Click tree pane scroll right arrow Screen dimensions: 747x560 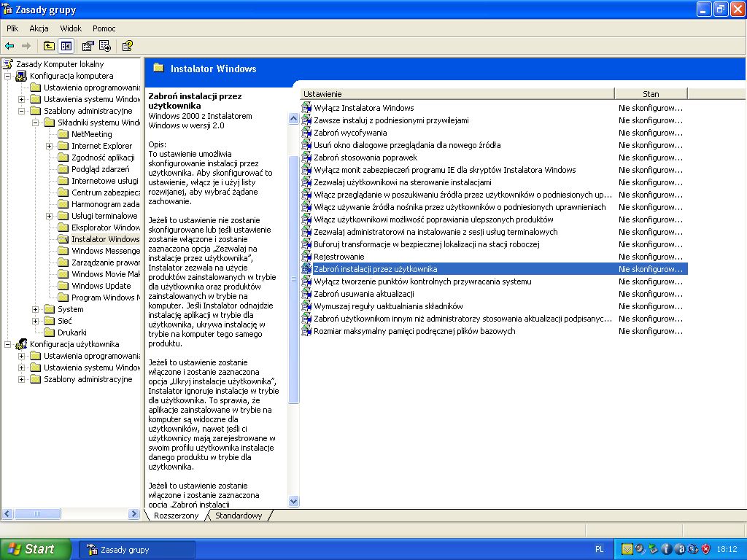pyautogui.click(x=134, y=514)
